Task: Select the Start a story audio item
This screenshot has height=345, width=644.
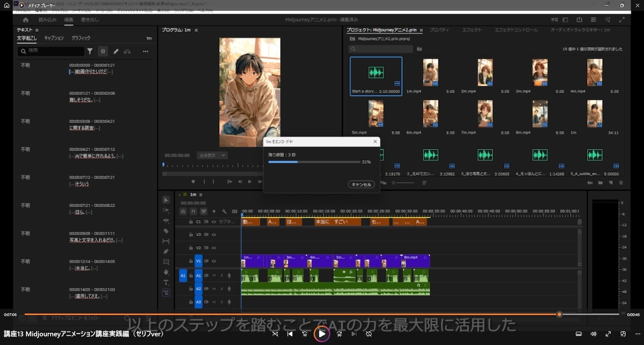Action: coord(376,76)
